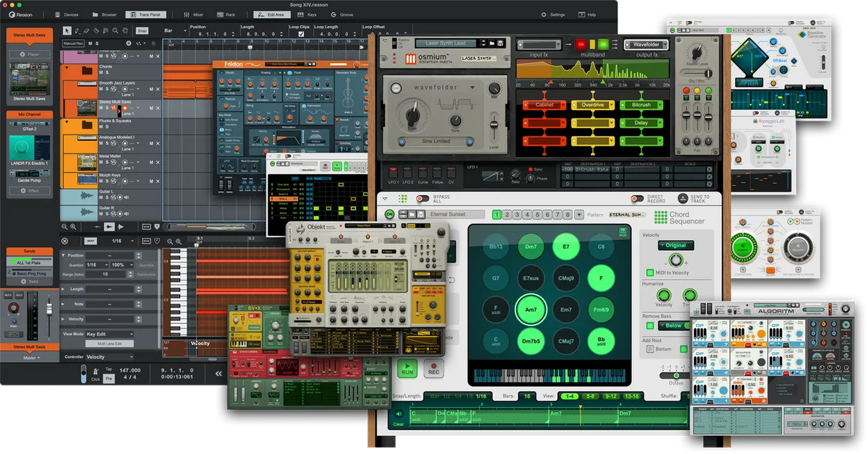Click Manual Rec button
868x454 pixels.
click(72, 43)
